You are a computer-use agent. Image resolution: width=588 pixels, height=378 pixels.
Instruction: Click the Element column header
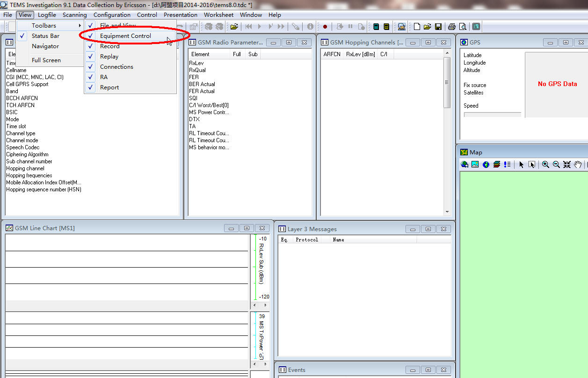click(210, 54)
